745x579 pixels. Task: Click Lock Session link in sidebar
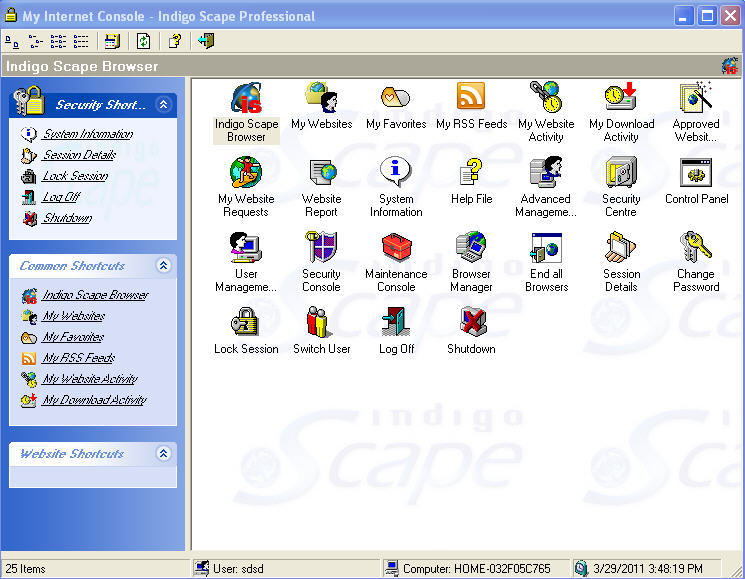click(75, 176)
